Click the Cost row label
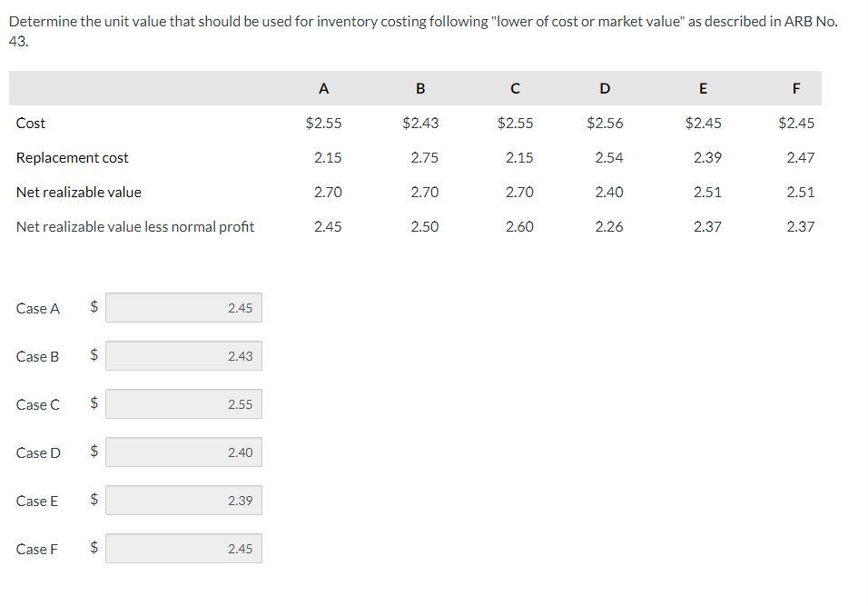 tap(28, 123)
